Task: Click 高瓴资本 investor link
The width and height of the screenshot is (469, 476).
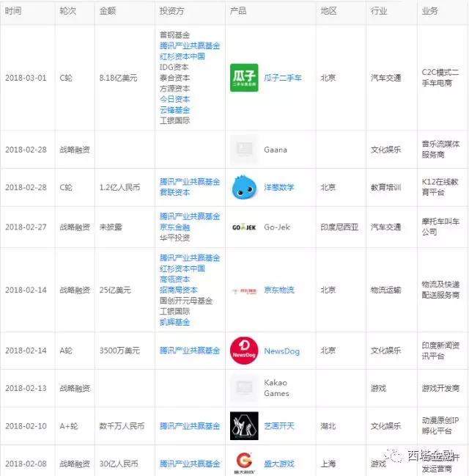Action: tap(174, 279)
